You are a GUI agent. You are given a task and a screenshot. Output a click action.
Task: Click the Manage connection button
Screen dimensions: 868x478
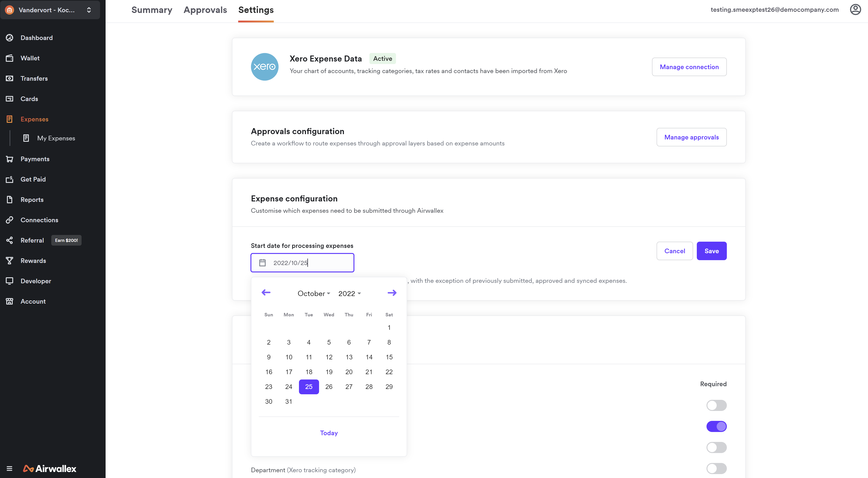[689, 67]
